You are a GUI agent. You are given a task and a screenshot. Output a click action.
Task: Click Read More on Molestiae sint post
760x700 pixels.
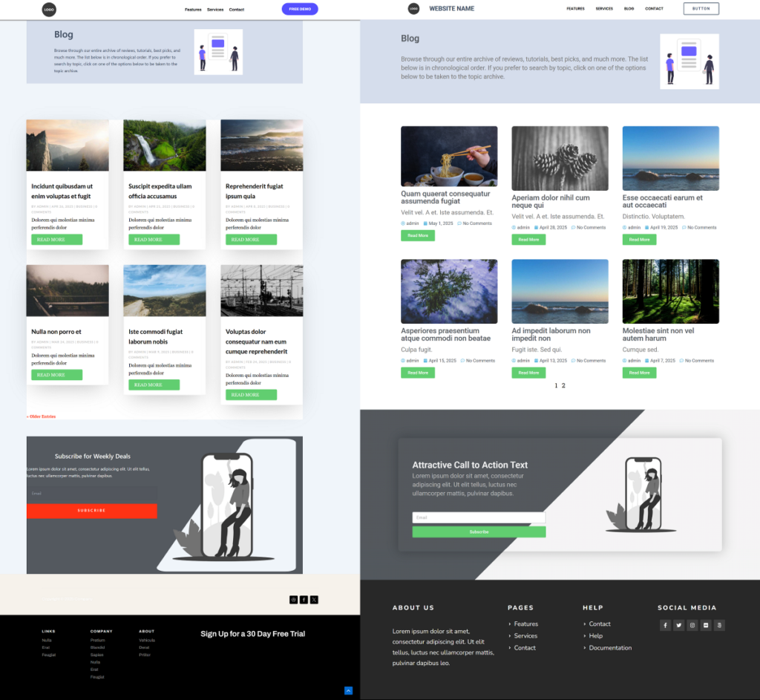coord(639,372)
